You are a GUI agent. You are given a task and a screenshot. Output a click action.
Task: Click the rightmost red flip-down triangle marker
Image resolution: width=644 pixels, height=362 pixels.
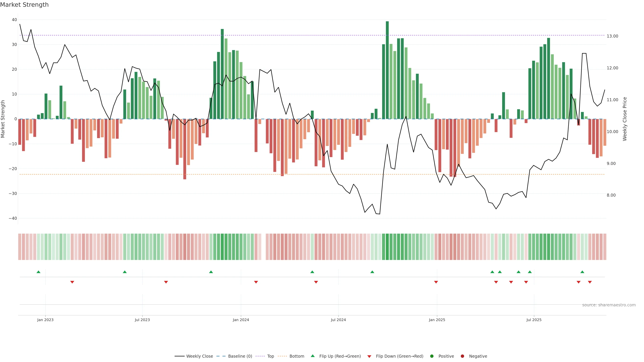tap(590, 282)
